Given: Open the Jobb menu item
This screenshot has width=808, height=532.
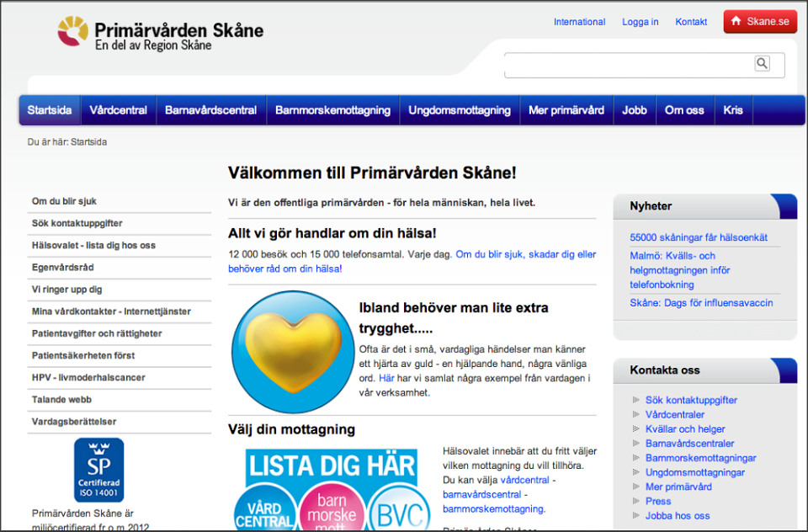Looking at the screenshot, I should coord(635,109).
